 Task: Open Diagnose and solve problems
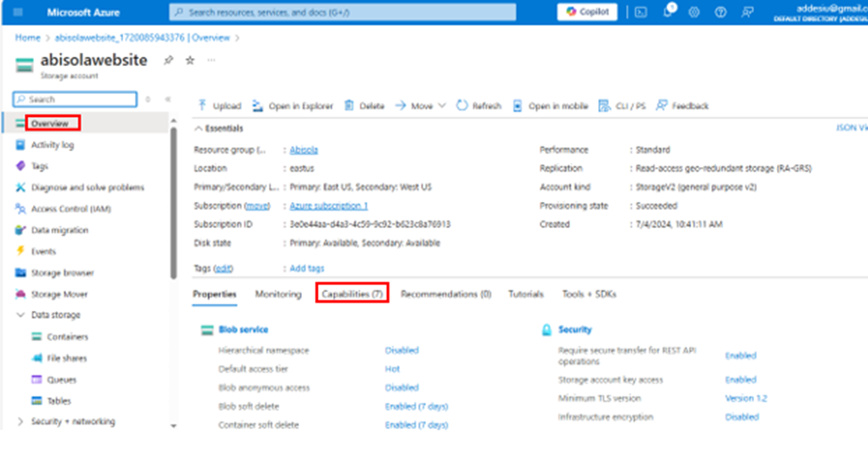point(88,188)
